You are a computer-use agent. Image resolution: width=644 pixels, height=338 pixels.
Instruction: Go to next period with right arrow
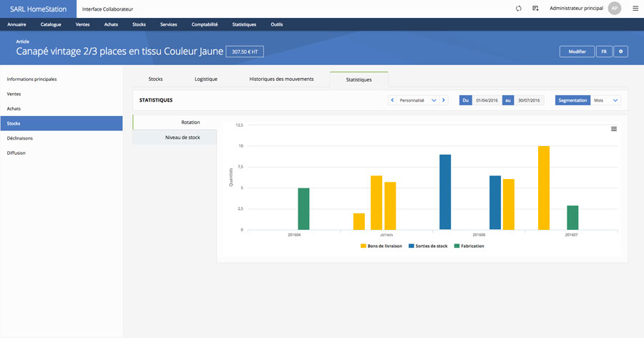444,100
